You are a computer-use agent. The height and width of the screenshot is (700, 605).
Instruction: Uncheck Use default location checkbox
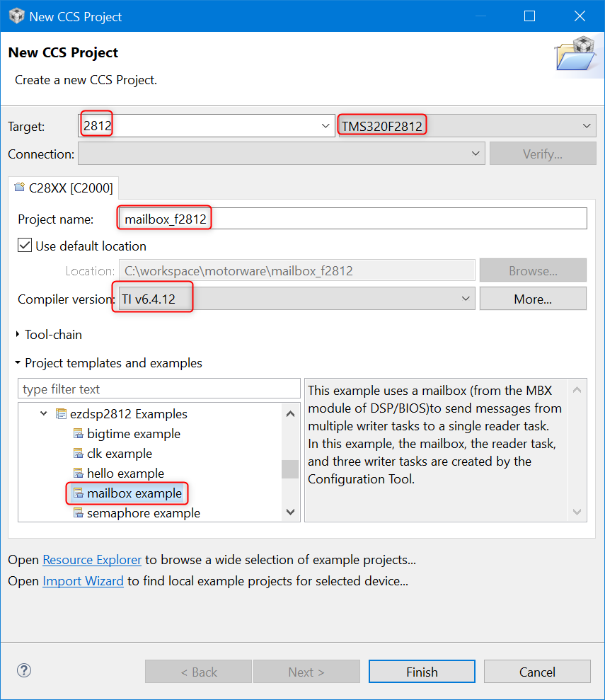click(25, 246)
